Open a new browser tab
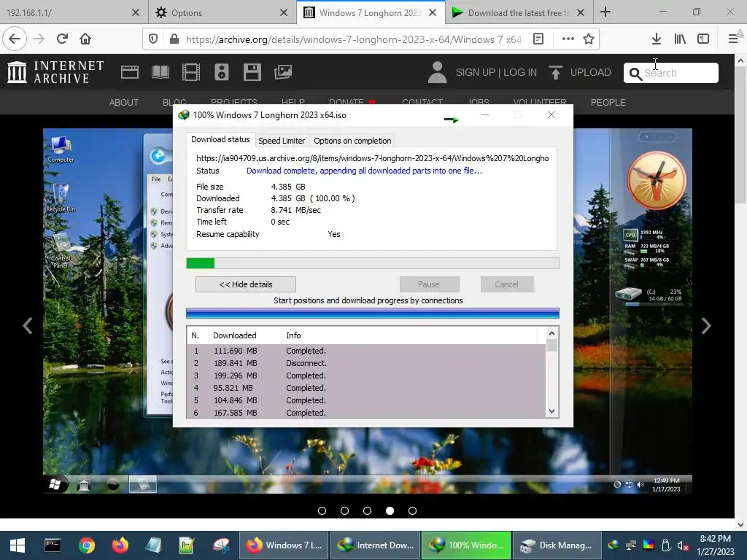 [x=605, y=12]
